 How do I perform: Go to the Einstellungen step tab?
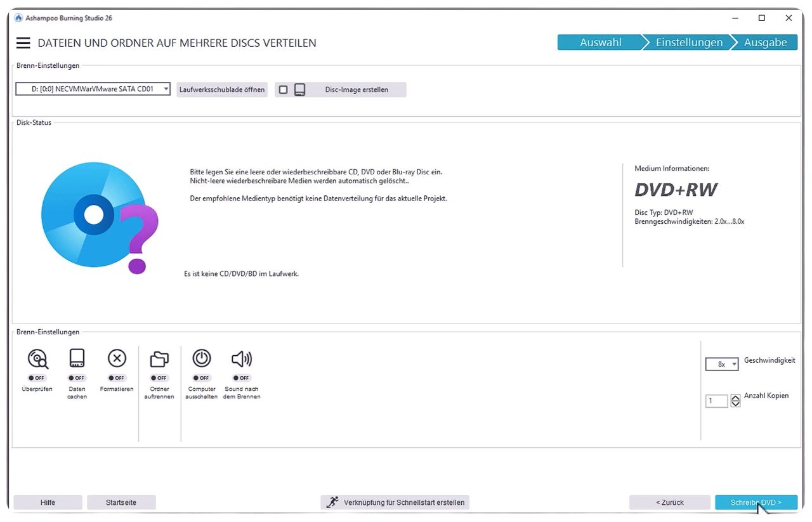tap(689, 42)
